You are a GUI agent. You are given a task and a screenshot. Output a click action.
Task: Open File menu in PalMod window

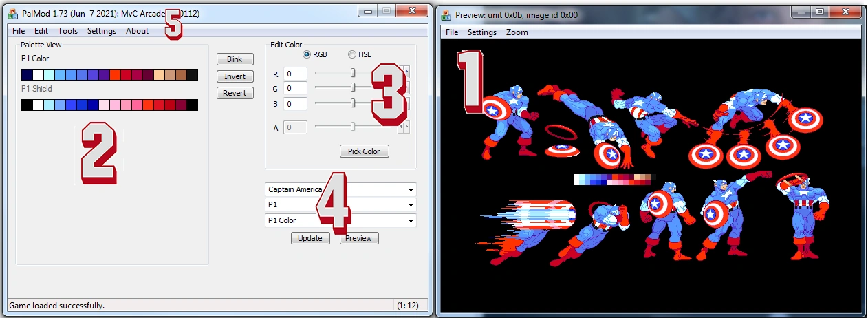[19, 31]
